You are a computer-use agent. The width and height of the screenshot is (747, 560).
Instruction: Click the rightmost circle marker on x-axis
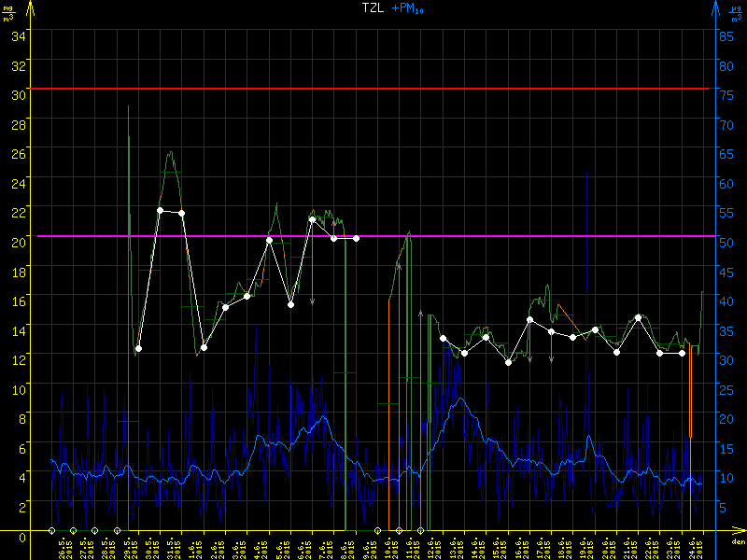(x=420, y=530)
